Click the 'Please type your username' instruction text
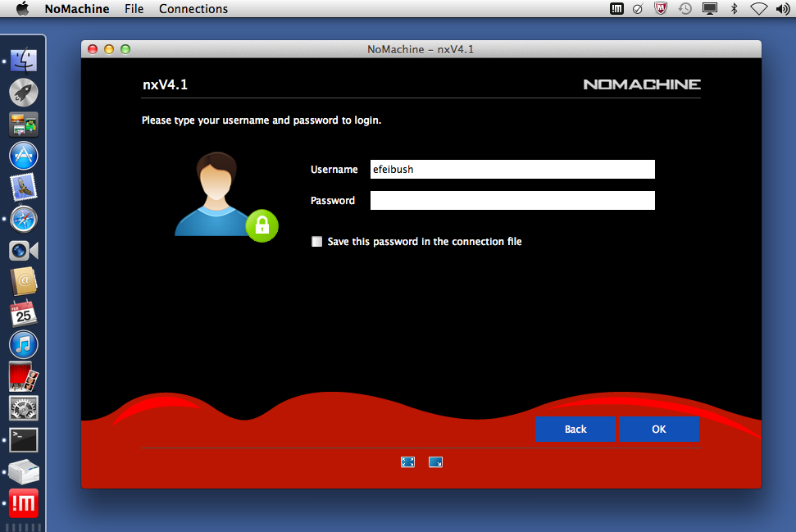 (x=262, y=120)
